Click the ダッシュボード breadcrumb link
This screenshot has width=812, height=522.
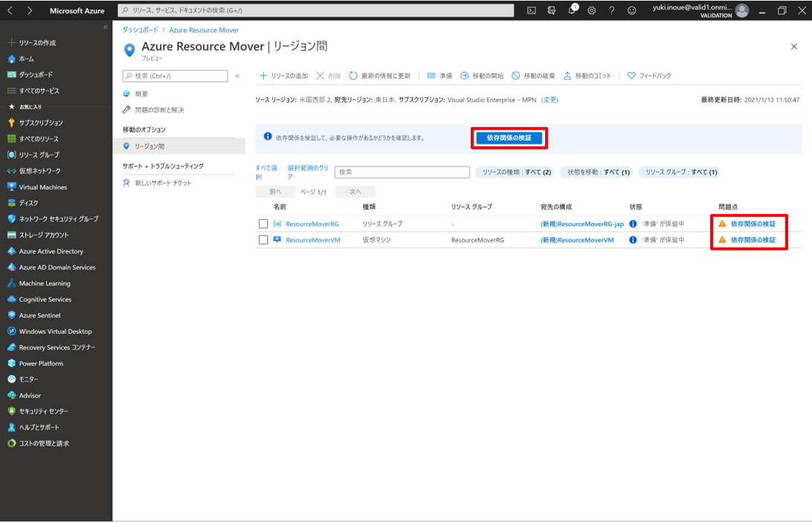(141, 30)
